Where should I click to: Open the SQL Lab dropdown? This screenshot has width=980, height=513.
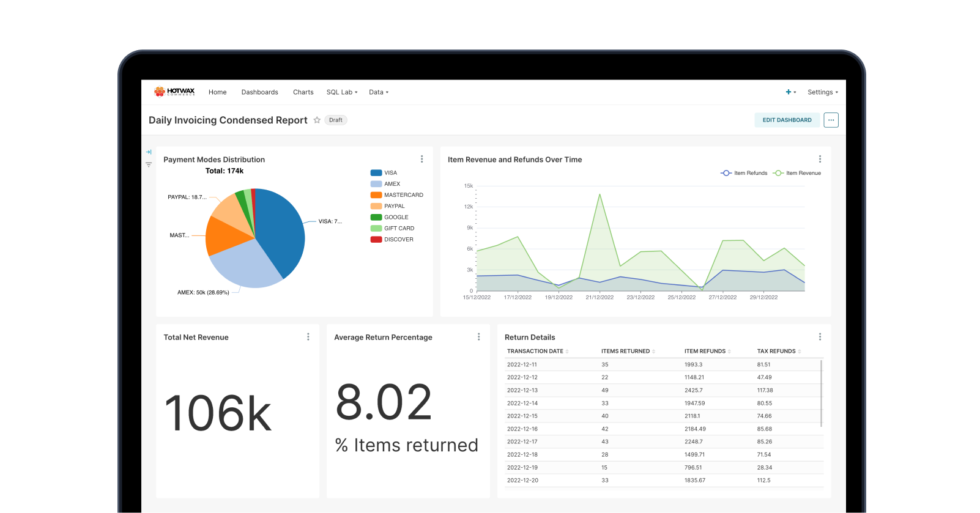pos(342,92)
